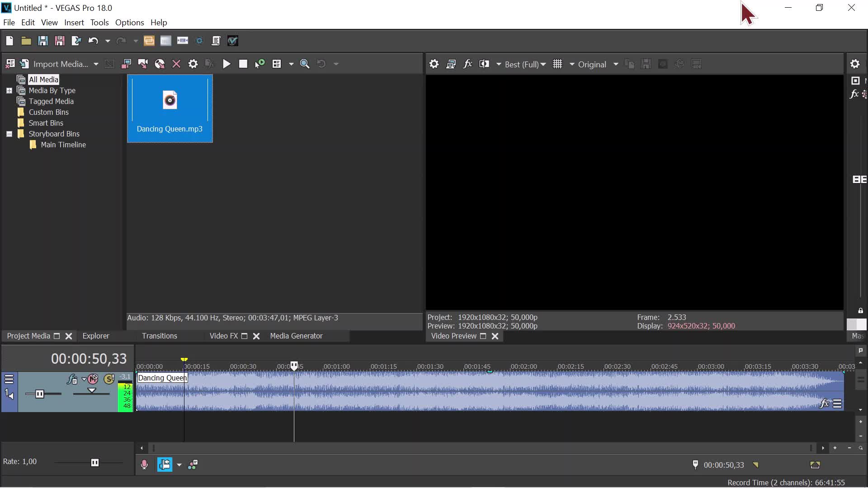Adjust the Rate slider handle
Viewport: 868px width, 488px height.
point(95,462)
